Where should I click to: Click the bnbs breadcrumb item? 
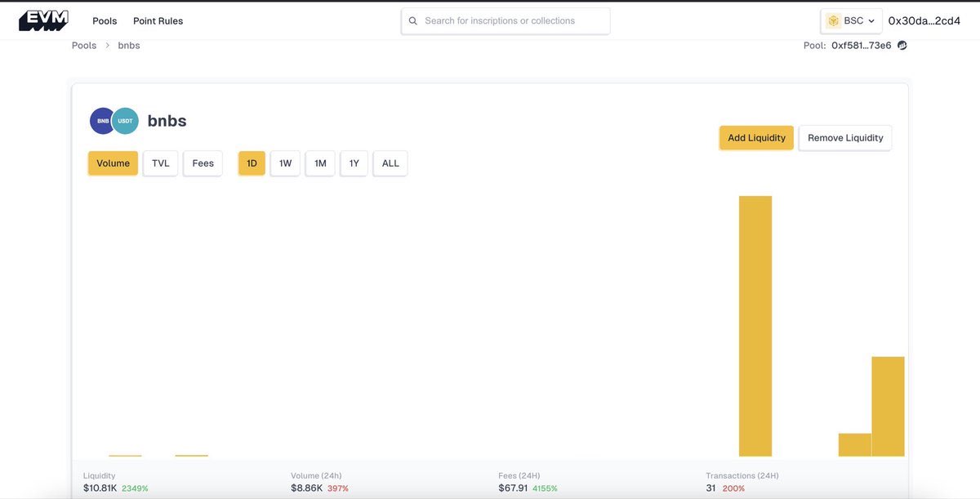pyautogui.click(x=129, y=46)
